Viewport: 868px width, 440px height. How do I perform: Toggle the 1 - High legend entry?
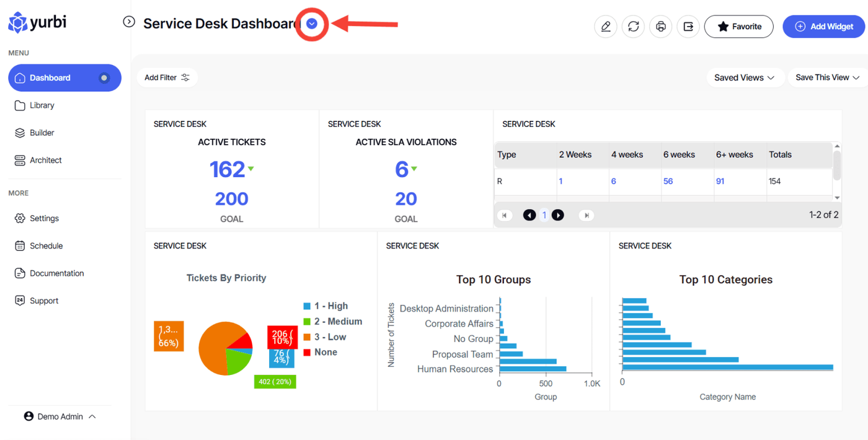pos(325,306)
